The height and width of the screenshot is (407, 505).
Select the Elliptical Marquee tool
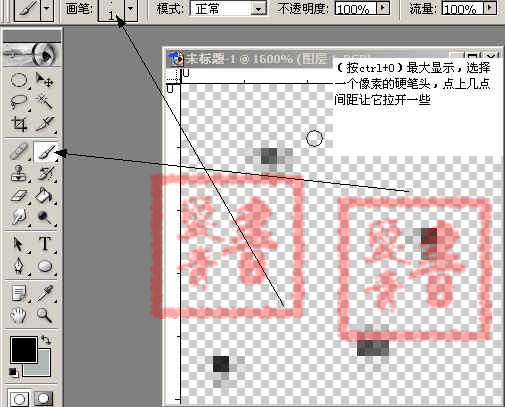(19, 81)
